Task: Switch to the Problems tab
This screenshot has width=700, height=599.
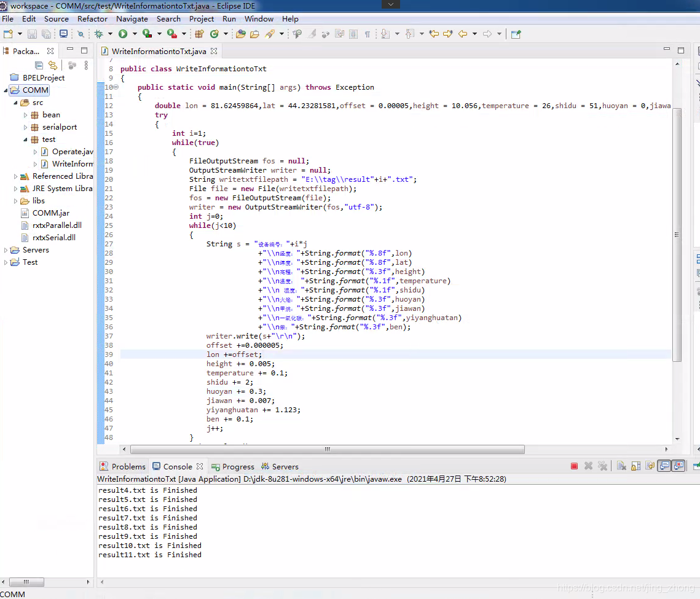Action: pos(123,466)
